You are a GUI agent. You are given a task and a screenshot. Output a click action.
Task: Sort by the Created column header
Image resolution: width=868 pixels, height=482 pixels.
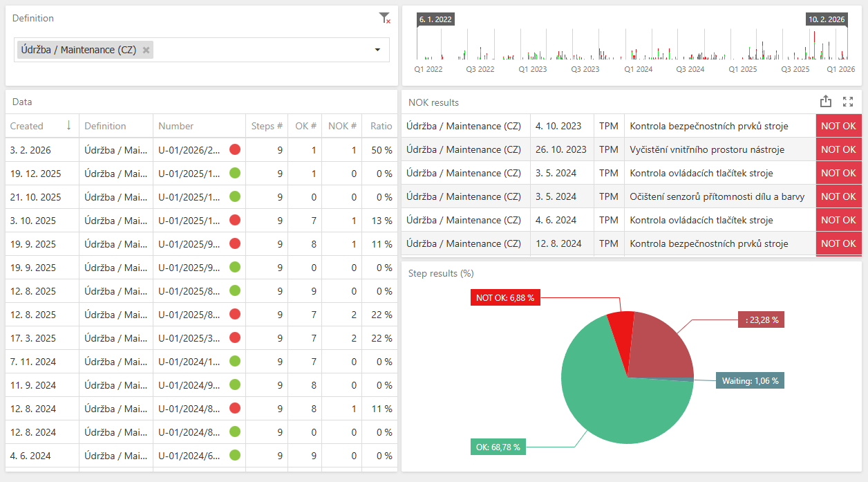(28, 126)
